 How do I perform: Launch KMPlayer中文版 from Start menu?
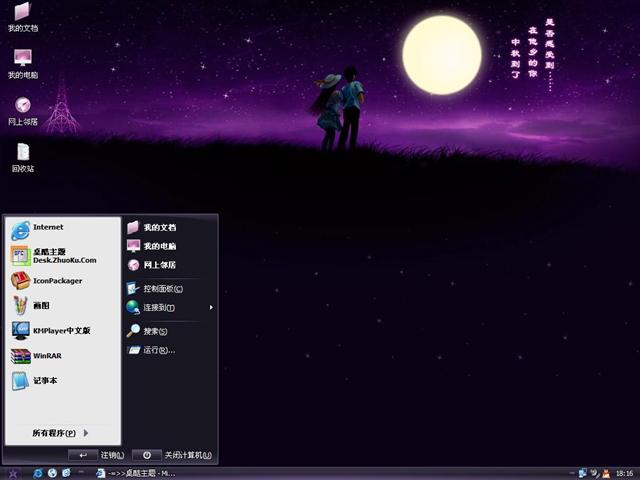point(63,331)
